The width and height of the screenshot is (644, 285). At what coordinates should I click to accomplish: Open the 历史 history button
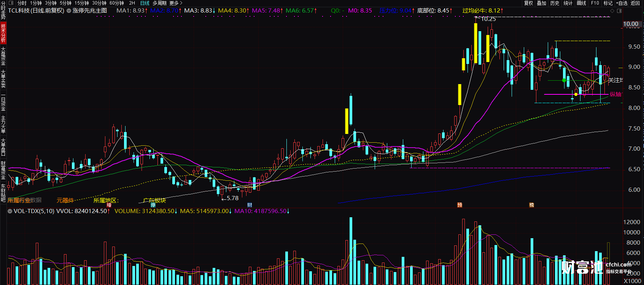[x=555, y=3]
